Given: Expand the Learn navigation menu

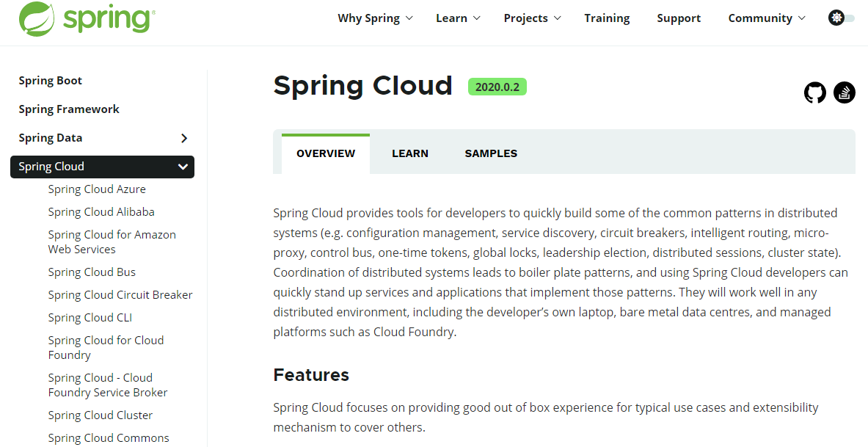Looking at the screenshot, I should pyautogui.click(x=458, y=18).
